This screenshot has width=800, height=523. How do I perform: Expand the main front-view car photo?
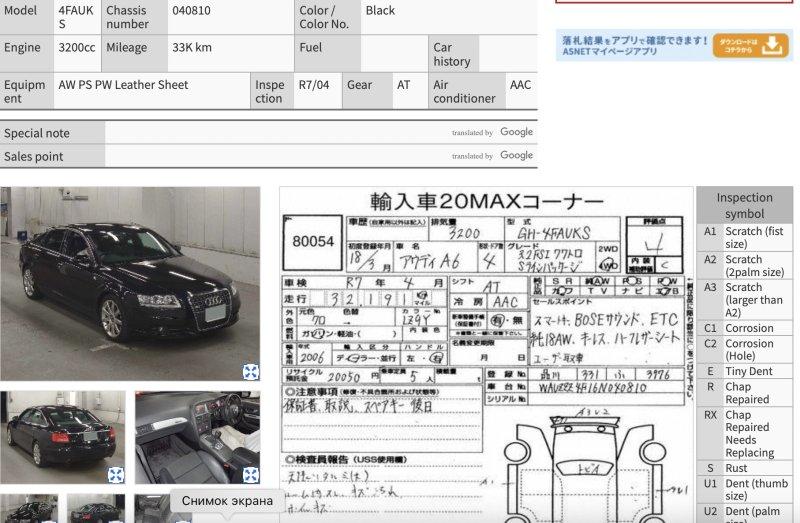[251, 372]
